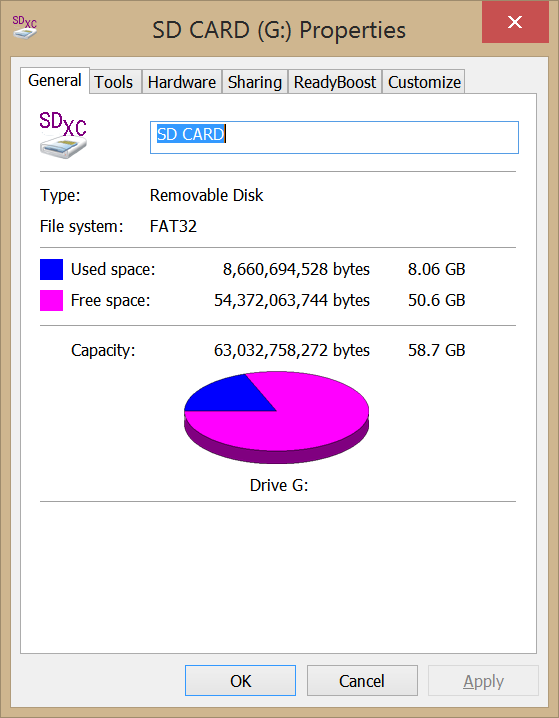Switch to the Tools tab

coord(114,82)
